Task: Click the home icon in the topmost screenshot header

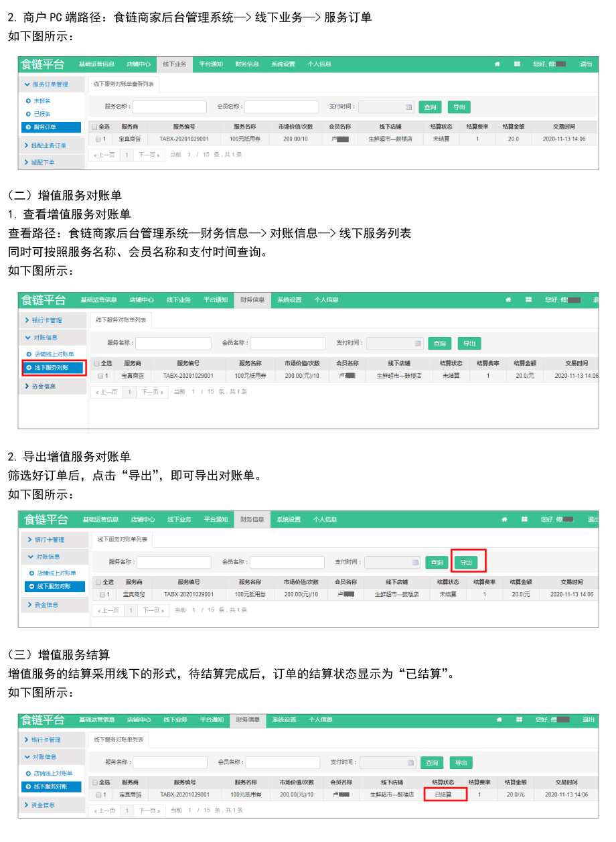Action: coord(497,64)
